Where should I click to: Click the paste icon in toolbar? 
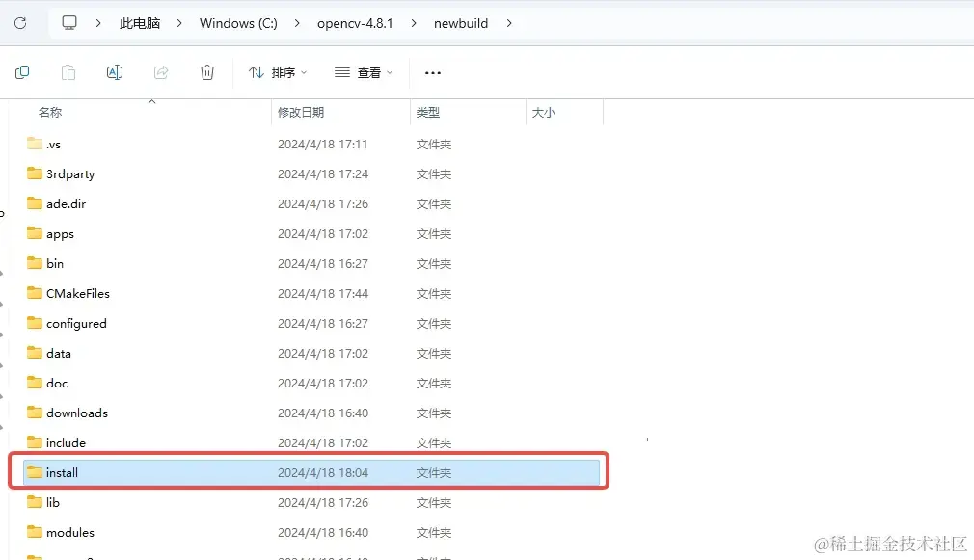pos(68,72)
